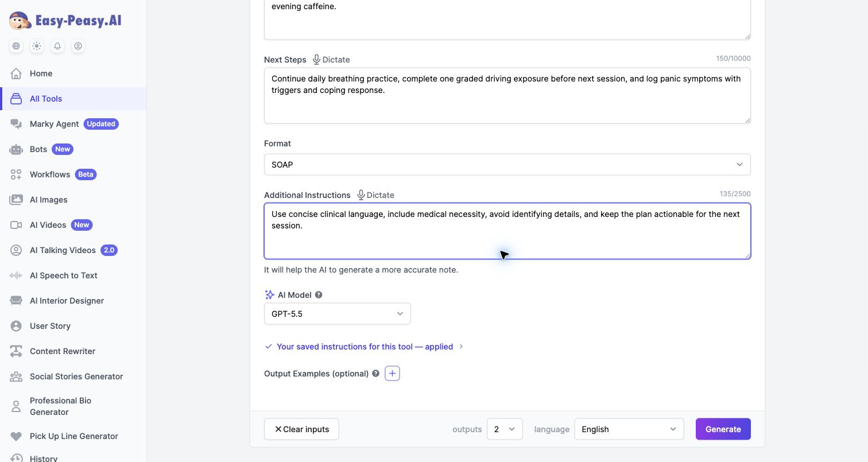Click the History clock icon
Viewport: 868px width, 462px height.
pos(16,459)
